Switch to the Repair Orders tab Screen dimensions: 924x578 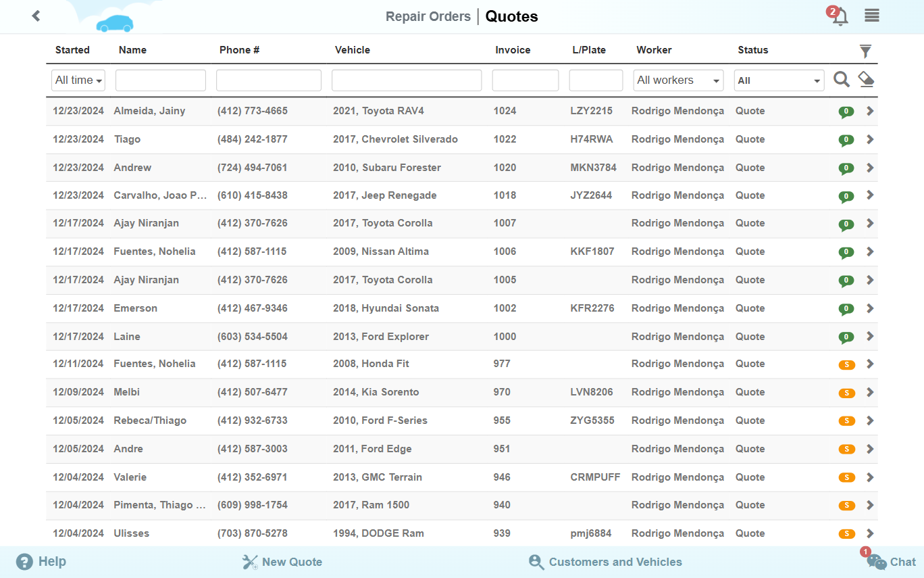click(x=428, y=16)
